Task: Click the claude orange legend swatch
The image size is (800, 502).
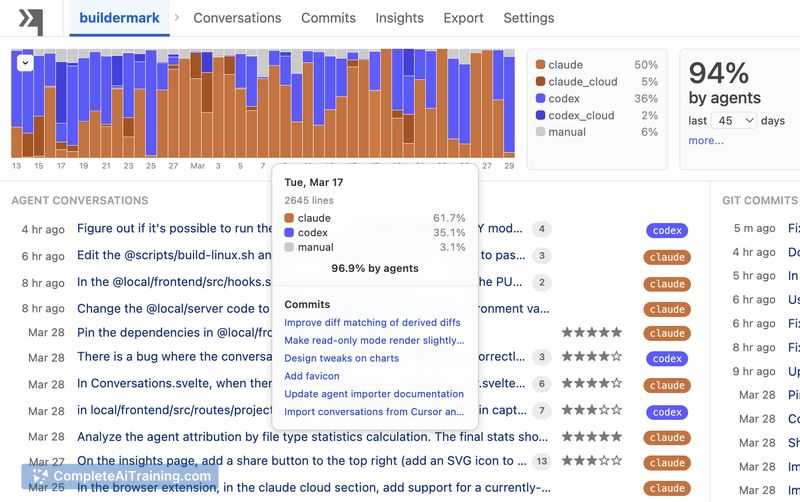Action: tap(541, 65)
